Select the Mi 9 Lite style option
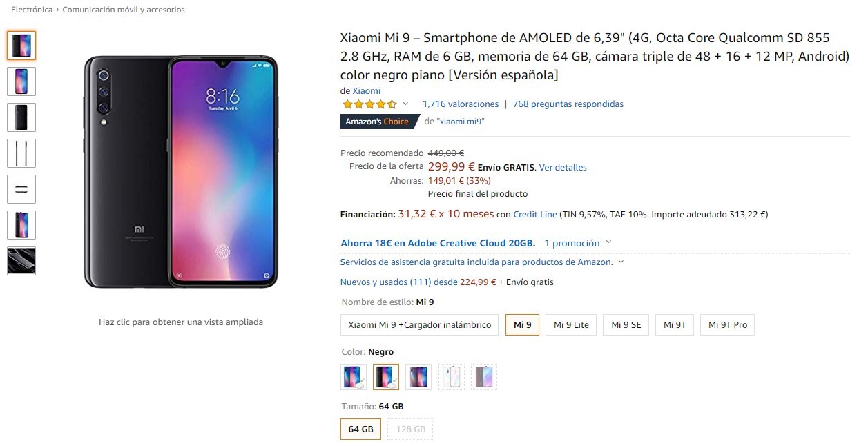This screenshot has width=868, height=446. (571, 324)
